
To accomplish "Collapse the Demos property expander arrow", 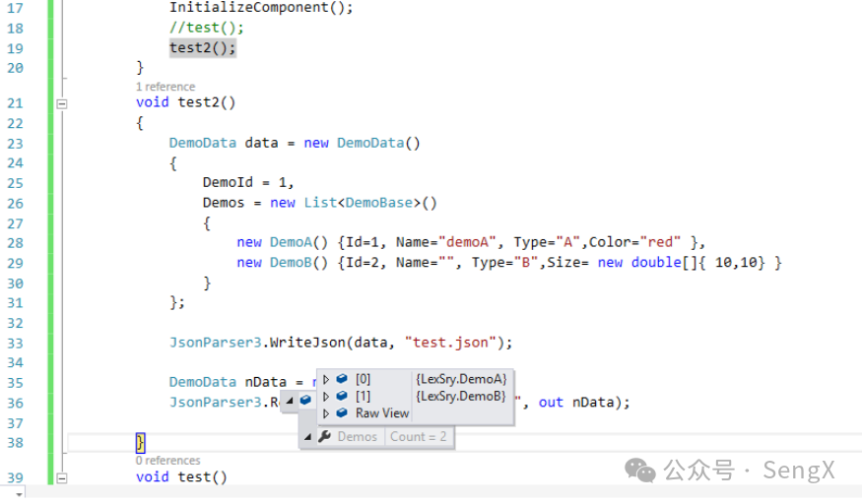I will [308, 437].
